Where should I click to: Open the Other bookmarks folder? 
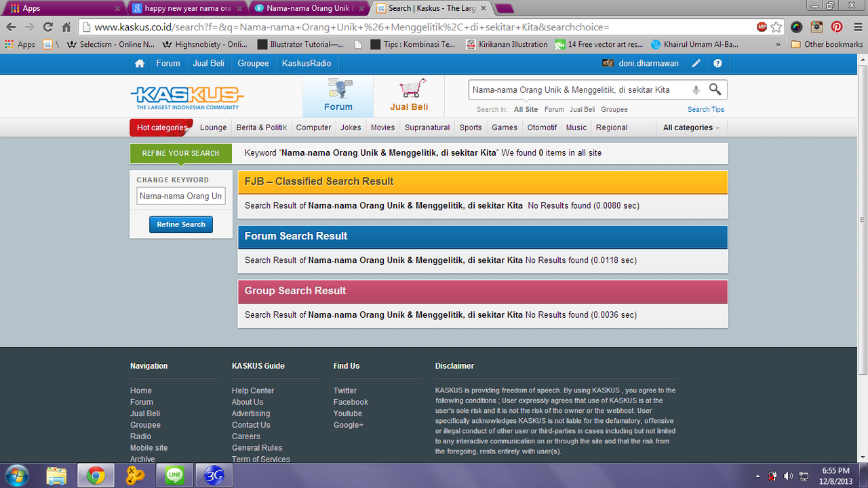pos(827,44)
